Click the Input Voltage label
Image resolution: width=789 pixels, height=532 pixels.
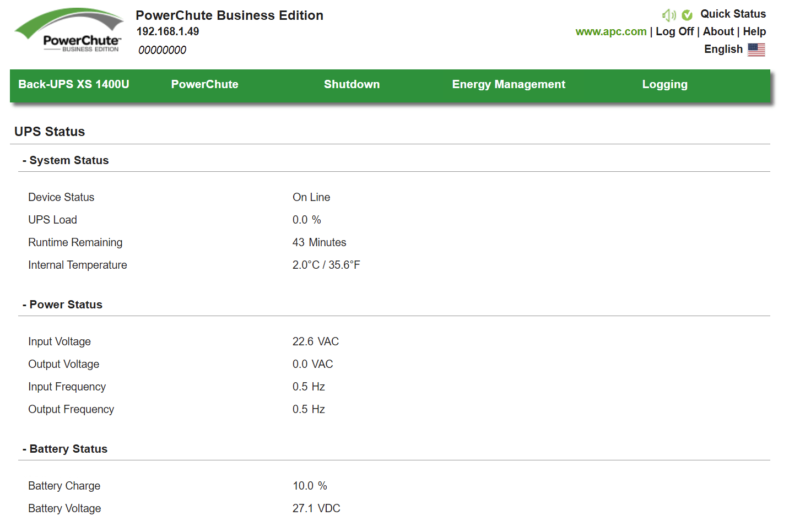point(60,341)
